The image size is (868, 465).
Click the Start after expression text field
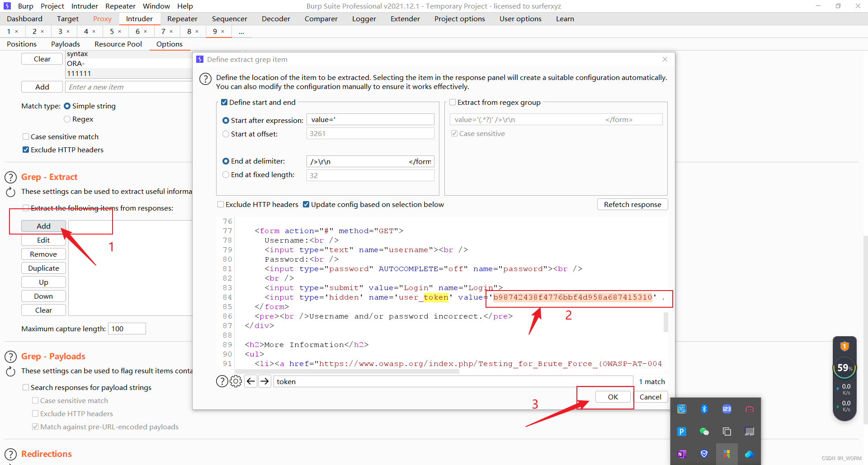click(370, 120)
